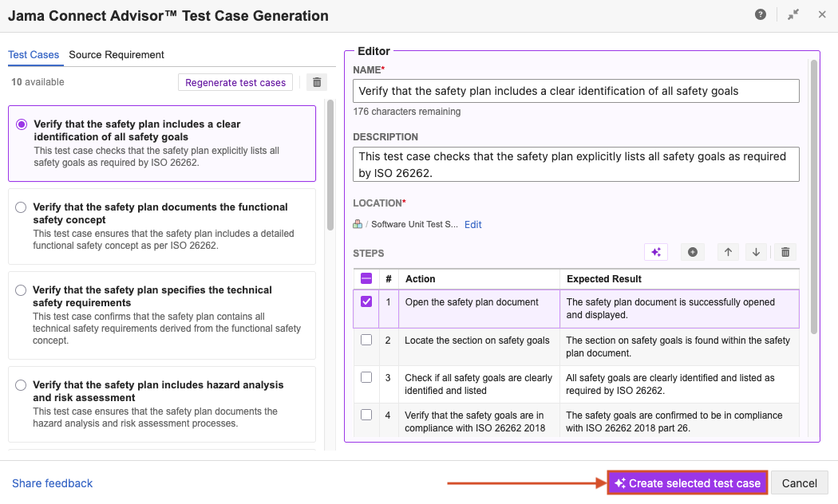Click '176 characters remaining' text
The width and height of the screenshot is (838, 504).
click(407, 112)
